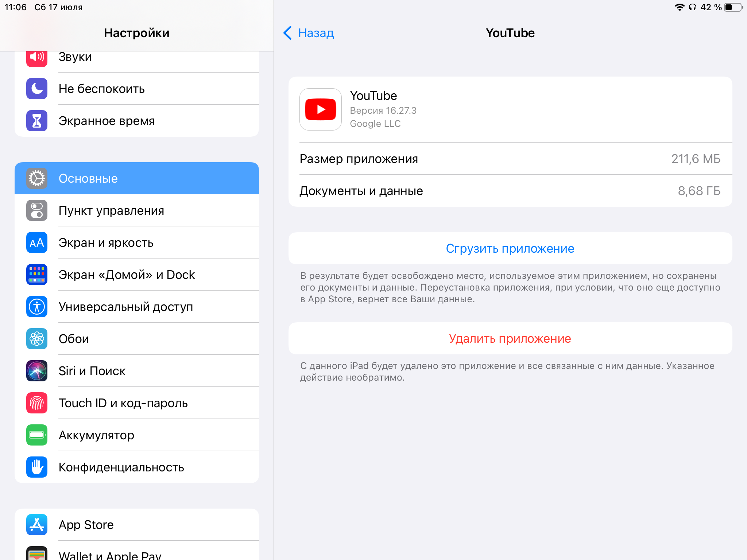Viewport: 747px width, 560px height.
Task: Open Конфиденциальность settings
Action: (137, 467)
